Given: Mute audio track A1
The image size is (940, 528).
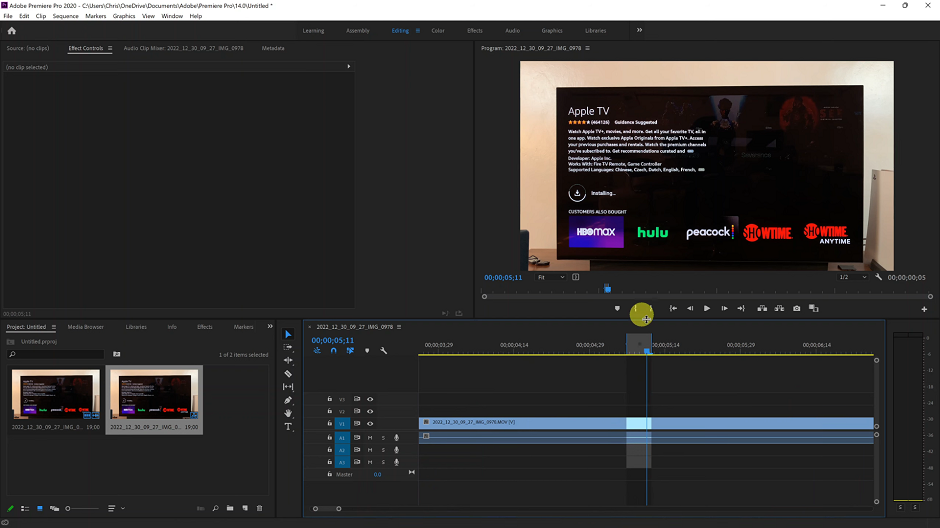Looking at the screenshot, I should (370, 438).
